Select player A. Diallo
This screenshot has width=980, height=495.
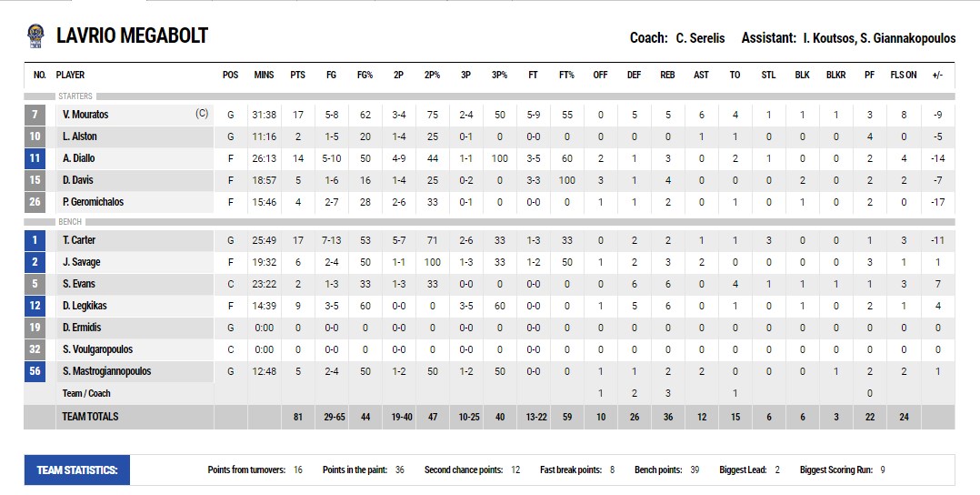click(79, 158)
